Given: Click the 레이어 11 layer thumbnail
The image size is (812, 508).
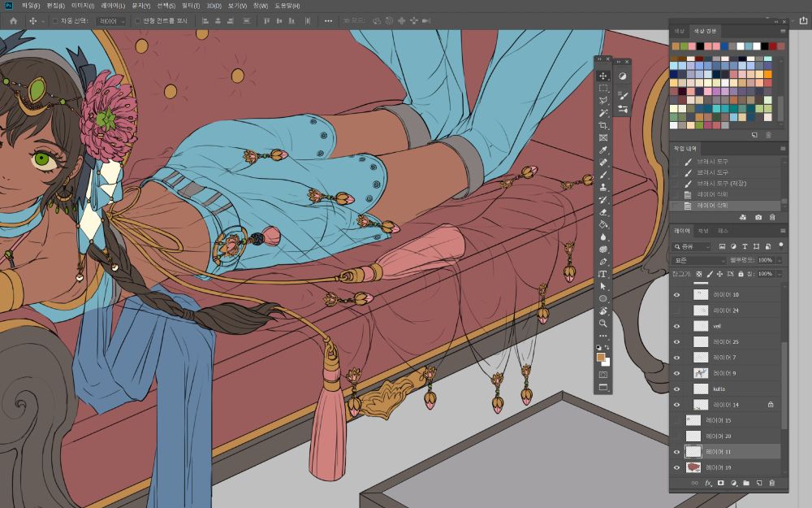Looking at the screenshot, I should tap(693, 451).
